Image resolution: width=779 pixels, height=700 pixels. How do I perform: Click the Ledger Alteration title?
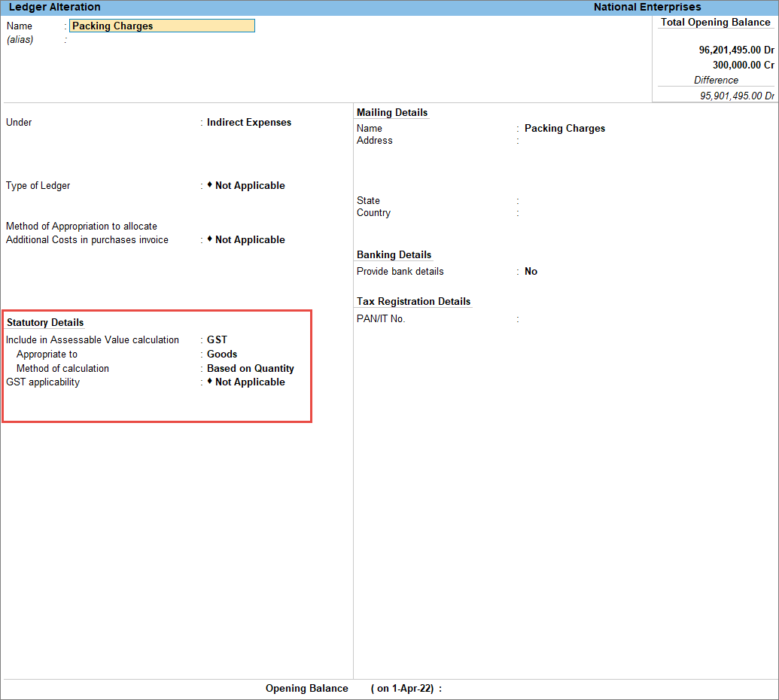[x=55, y=7]
